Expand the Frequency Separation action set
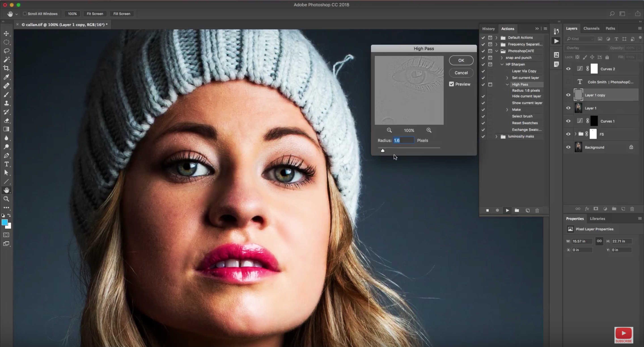Viewport: 644px width, 347px height. [x=496, y=44]
